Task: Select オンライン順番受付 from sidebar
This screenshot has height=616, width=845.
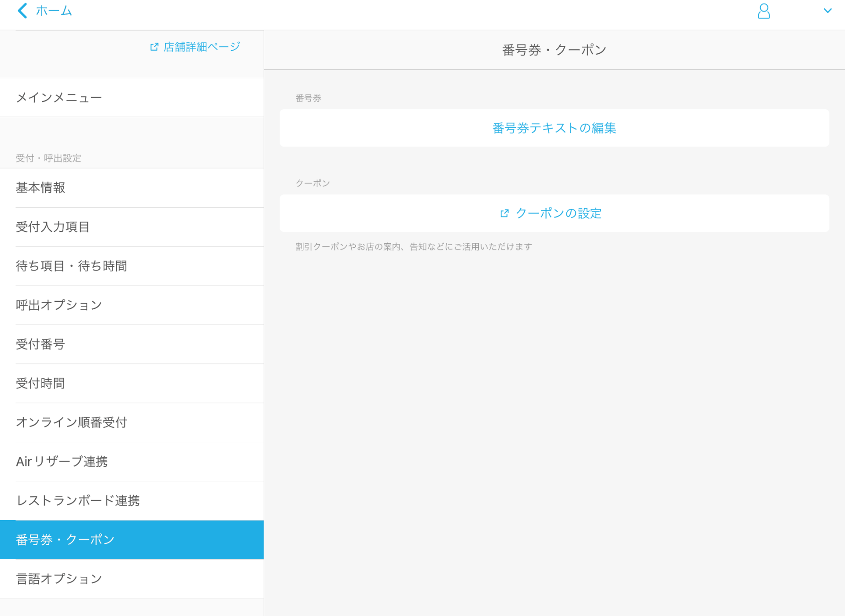Action: pyautogui.click(x=71, y=422)
